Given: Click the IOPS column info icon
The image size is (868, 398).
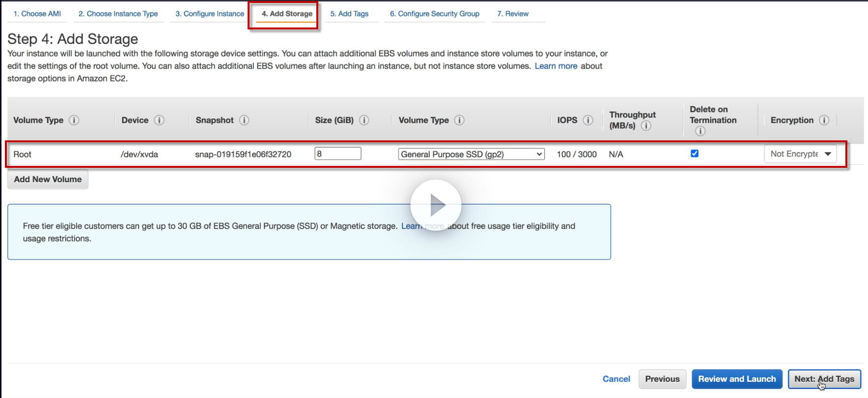Looking at the screenshot, I should pos(588,120).
